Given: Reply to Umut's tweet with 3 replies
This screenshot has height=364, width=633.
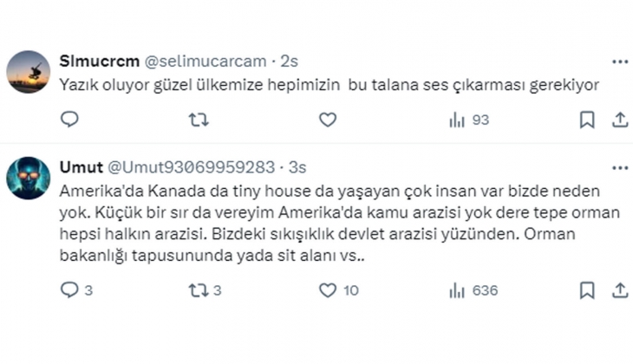Looking at the screenshot, I should [69, 290].
